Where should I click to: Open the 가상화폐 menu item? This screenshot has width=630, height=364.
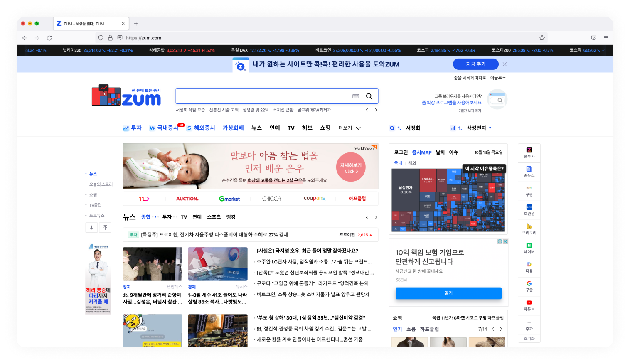pyautogui.click(x=233, y=128)
